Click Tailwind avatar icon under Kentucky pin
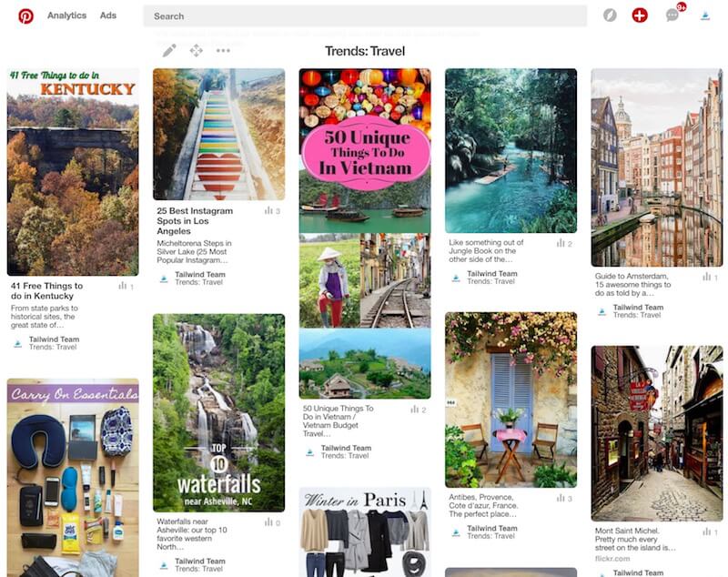This screenshot has width=728, height=577. [x=18, y=344]
